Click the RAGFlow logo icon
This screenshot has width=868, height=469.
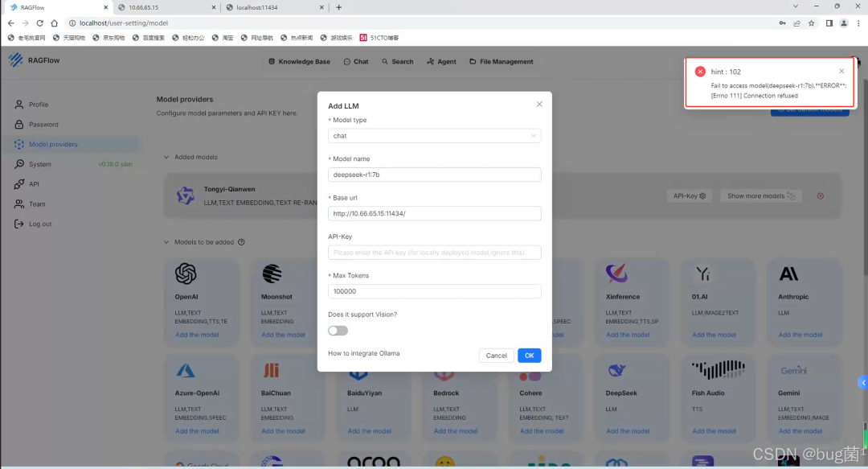15,60
